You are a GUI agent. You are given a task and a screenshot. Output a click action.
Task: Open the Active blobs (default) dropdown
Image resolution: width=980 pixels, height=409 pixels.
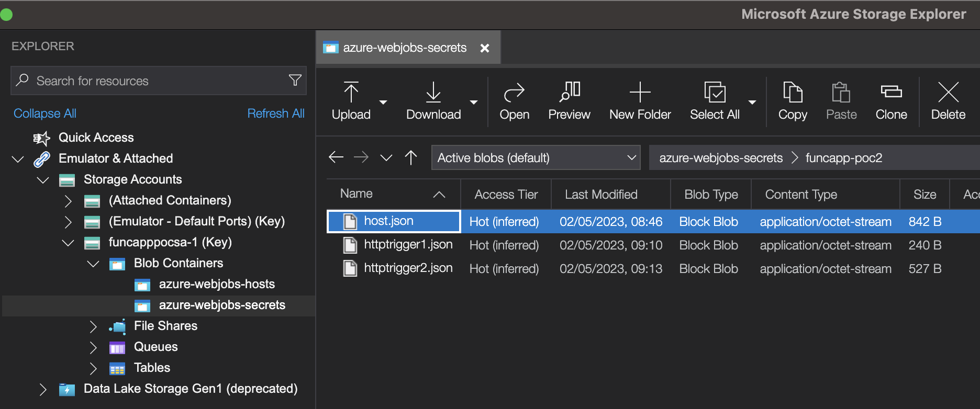point(536,157)
